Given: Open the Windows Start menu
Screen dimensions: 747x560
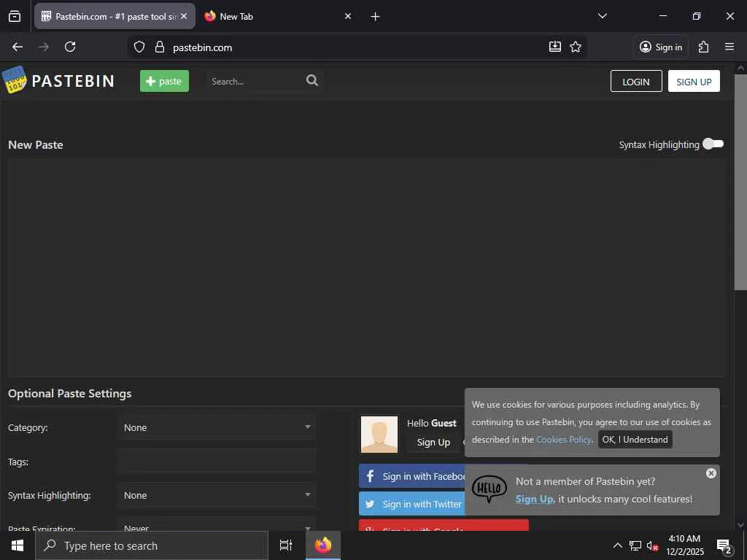Looking at the screenshot, I should 18,545.
